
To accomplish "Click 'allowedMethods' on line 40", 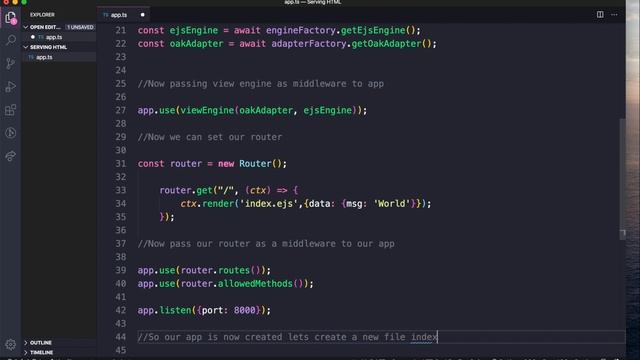I will click(x=255, y=284).
